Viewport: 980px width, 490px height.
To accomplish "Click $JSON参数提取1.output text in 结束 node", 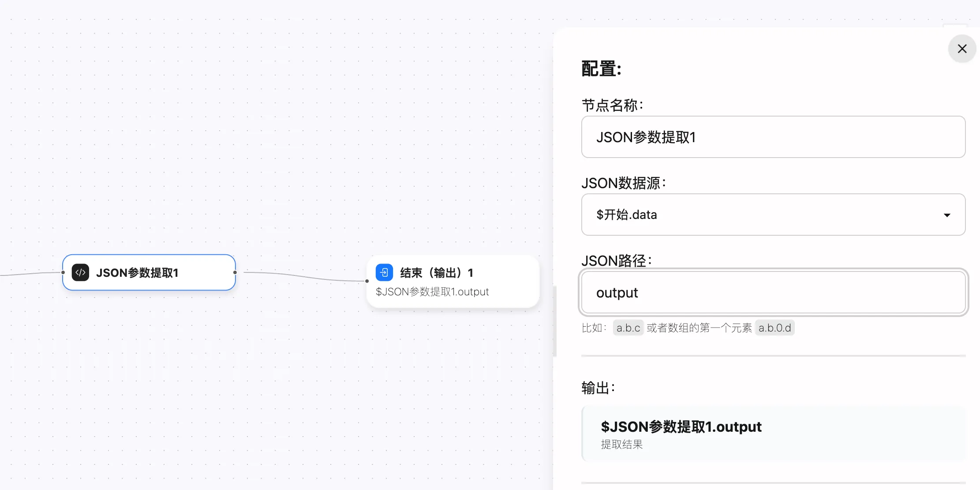I will click(432, 292).
